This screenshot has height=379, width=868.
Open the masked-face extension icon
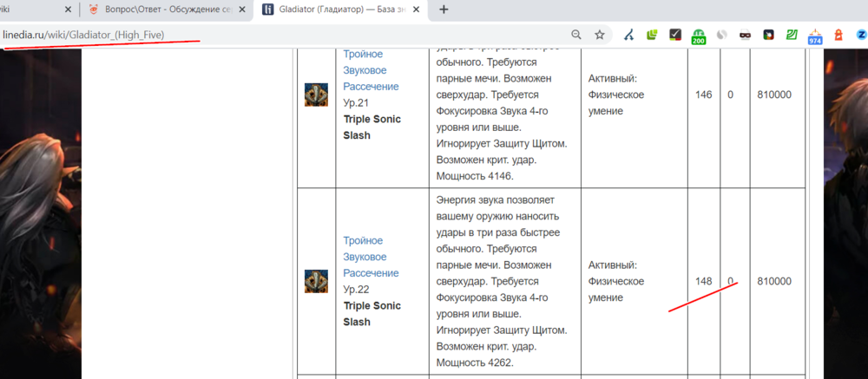coord(745,35)
